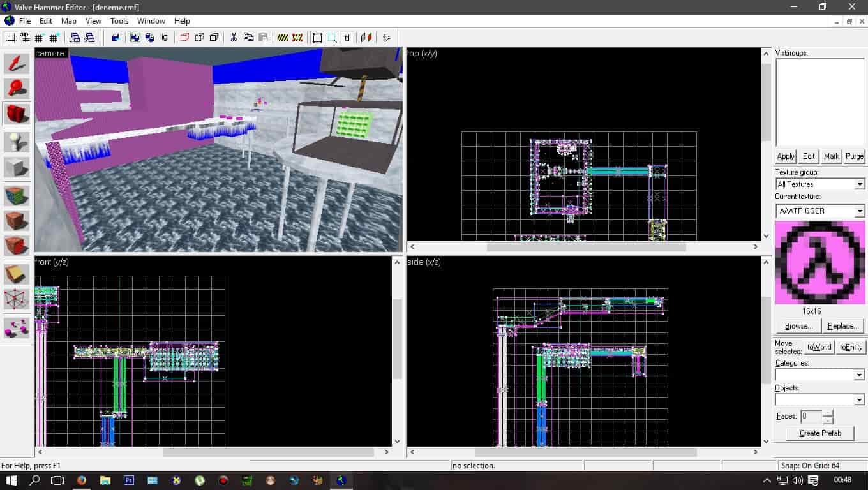Image resolution: width=868 pixels, height=490 pixels.
Task: Click the Browse... texture button
Action: pyautogui.click(x=798, y=326)
